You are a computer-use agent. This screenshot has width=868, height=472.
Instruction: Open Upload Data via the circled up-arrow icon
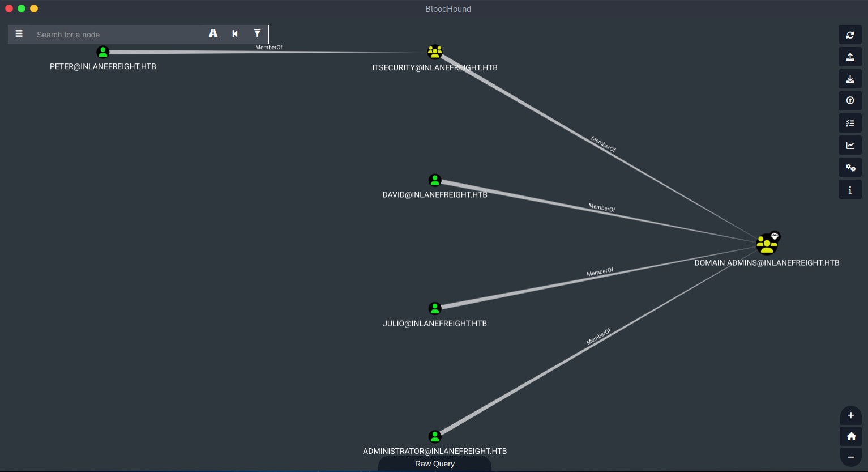(x=850, y=101)
